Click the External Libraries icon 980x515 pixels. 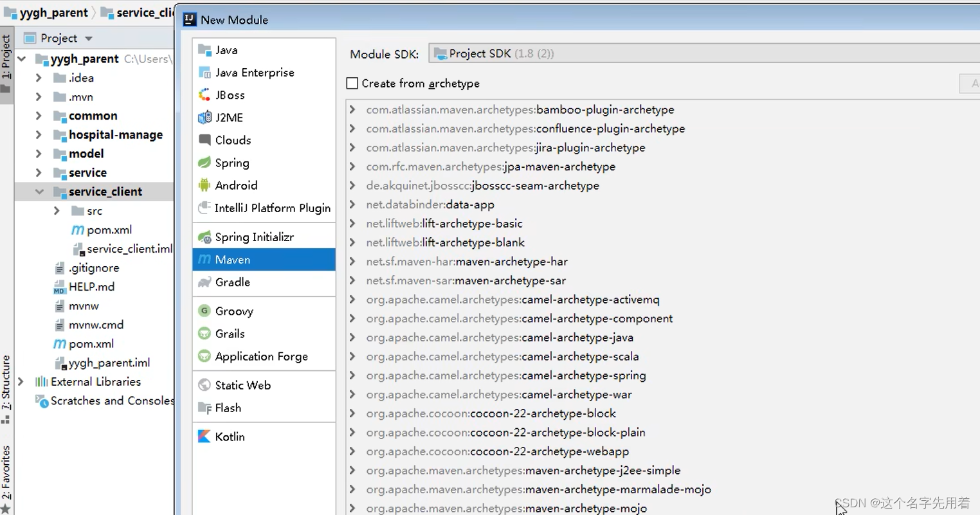[42, 382]
